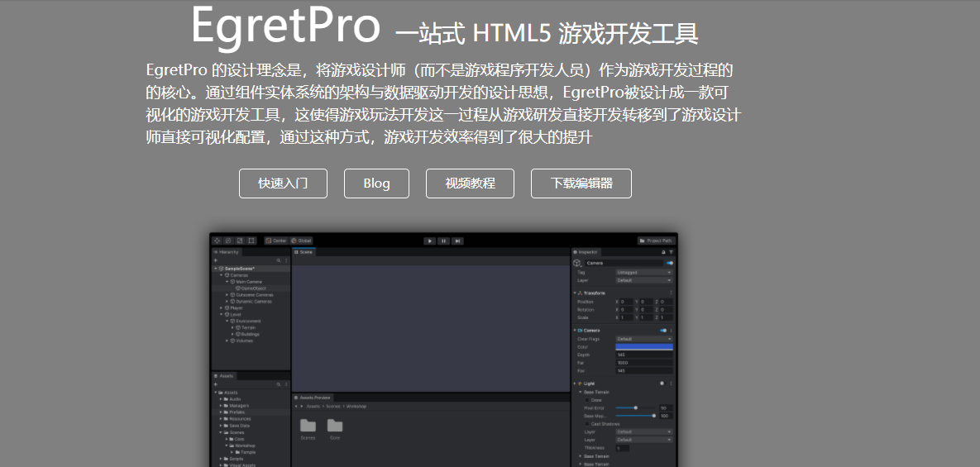The width and height of the screenshot is (980, 467).
Task: Collapse the SampleScene root node
Action: click(216, 269)
